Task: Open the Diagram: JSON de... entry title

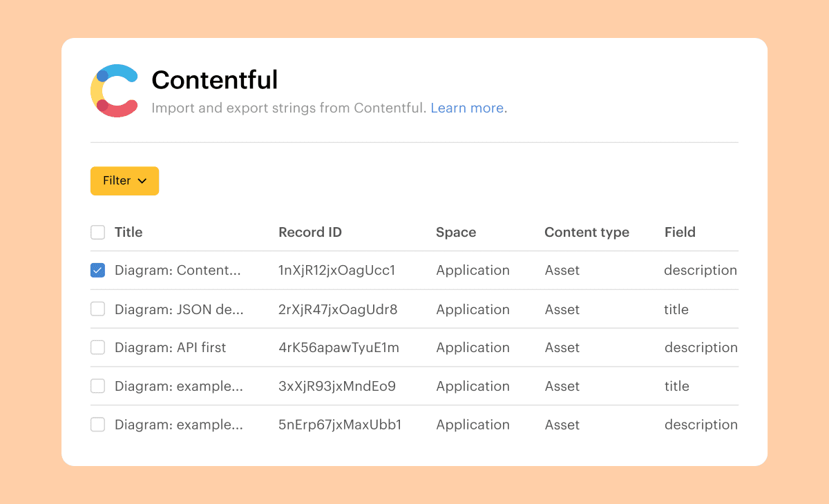Action: coord(179,309)
